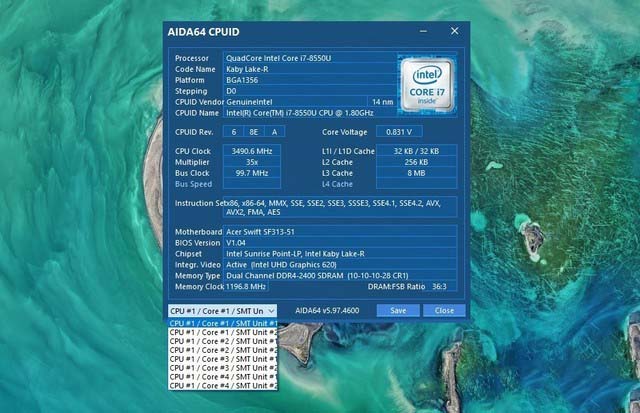Minimize the AIDA64 CPUID window

coord(423,31)
